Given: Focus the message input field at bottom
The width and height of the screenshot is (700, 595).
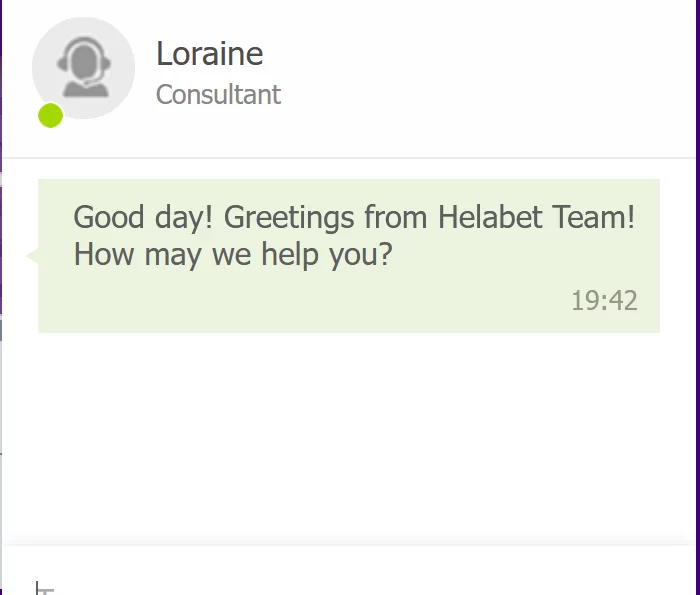Looking at the screenshot, I should (x=350, y=571).
